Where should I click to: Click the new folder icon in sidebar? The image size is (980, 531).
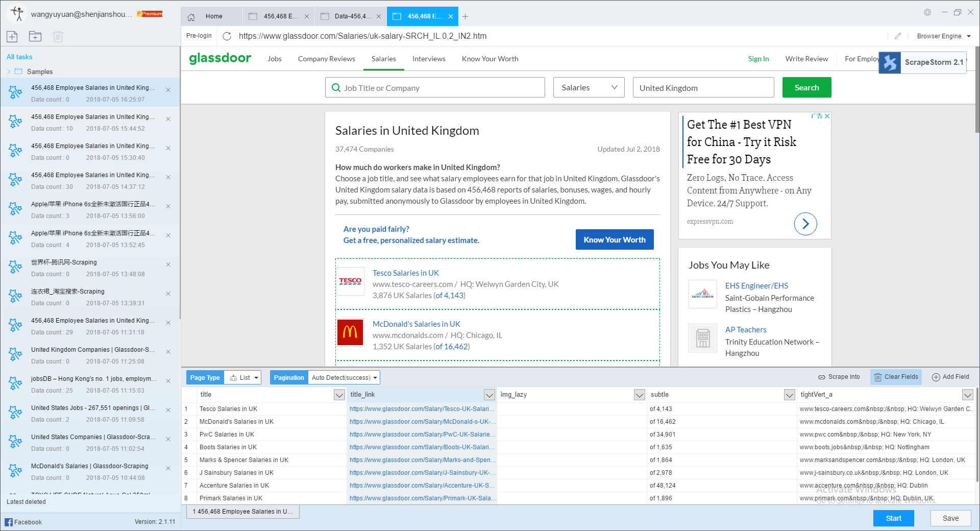pyautogui.click(x=35, y=36)
